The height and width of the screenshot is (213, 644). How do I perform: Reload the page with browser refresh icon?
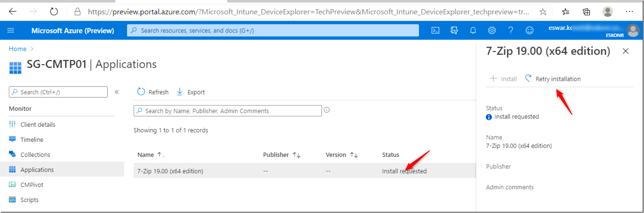54,12
